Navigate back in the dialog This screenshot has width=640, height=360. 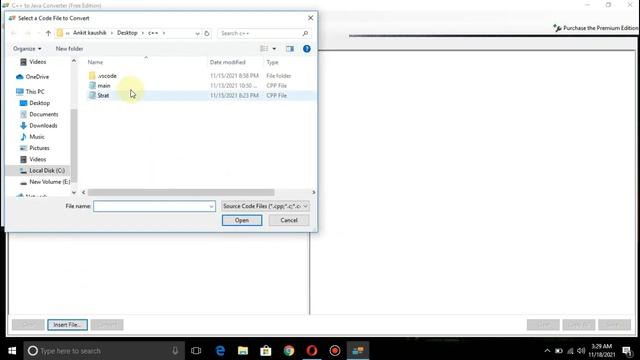pyautogui.click(x=14, y=33)
